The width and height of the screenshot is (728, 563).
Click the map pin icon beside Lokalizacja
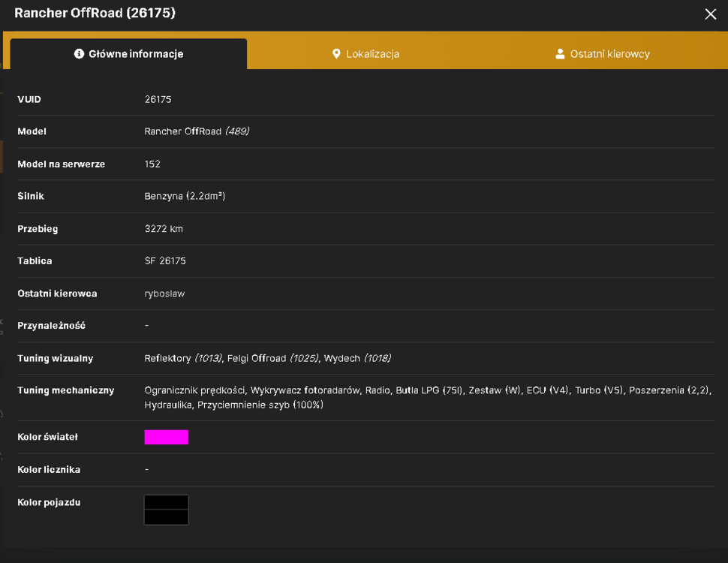(337, 54)
